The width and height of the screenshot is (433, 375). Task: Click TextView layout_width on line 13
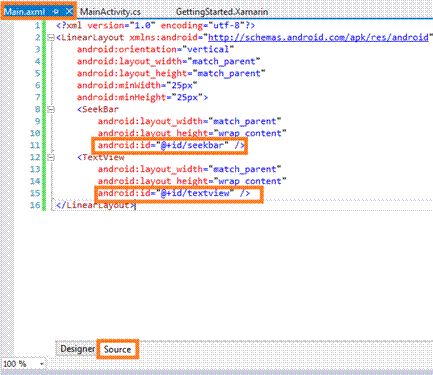coord(189,169)
